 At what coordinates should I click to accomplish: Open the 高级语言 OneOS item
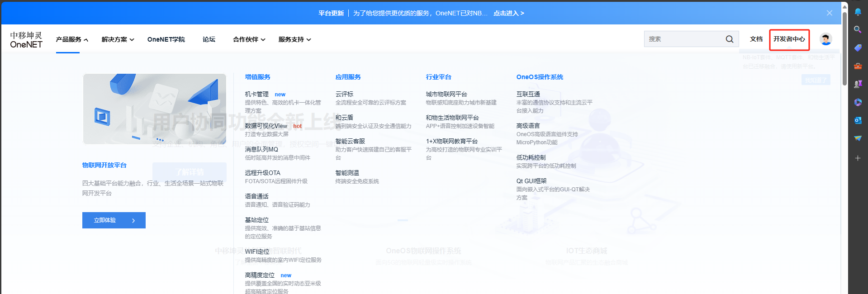pos(528,126)
